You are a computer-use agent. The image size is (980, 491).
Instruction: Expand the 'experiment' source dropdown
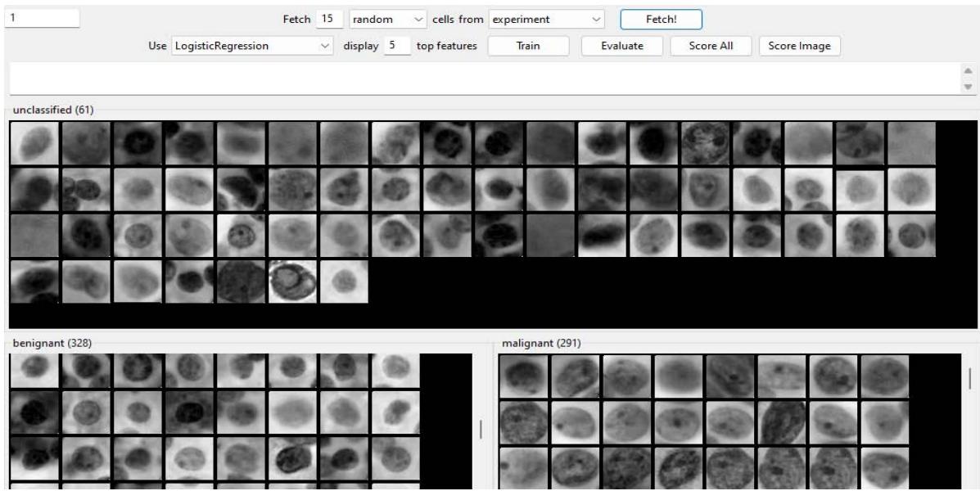(x=546, y=18)
